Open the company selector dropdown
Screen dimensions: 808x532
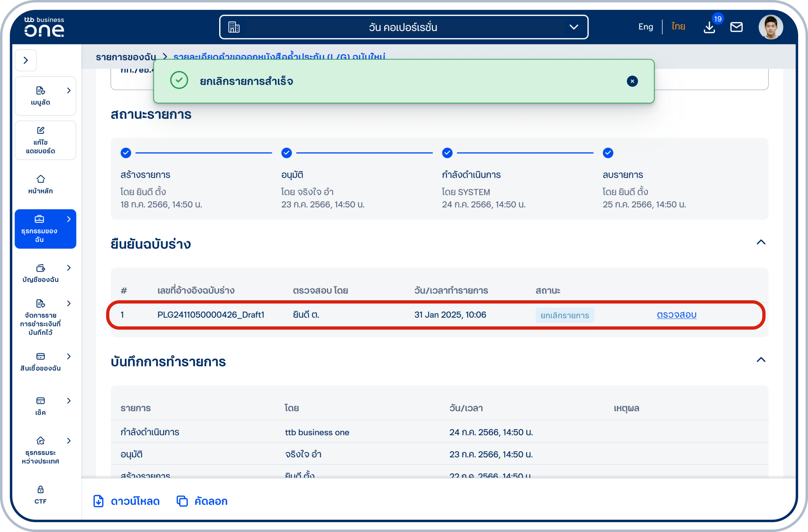403,27
